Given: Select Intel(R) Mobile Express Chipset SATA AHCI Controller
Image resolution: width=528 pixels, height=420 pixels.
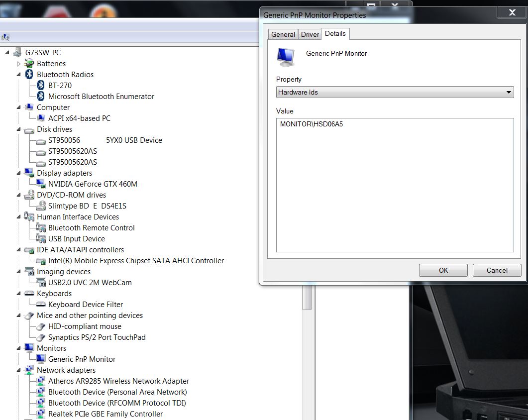Looking at the screenshot, I should [x=136, y=261].
